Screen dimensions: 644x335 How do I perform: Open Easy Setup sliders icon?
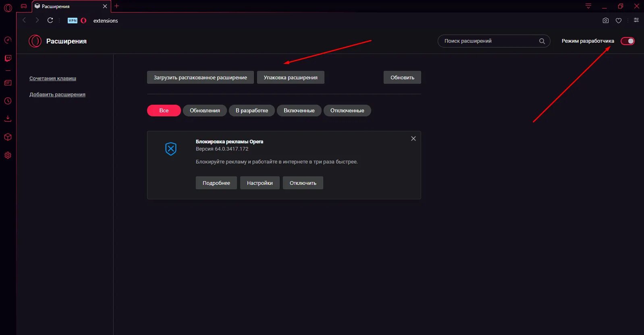coord(636,20)
